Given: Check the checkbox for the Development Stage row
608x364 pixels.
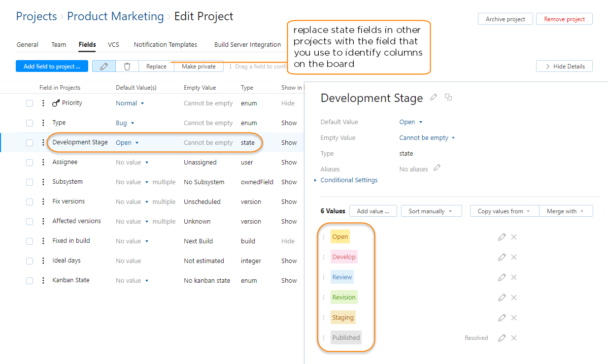Looking at the screenshot, I should (29, 142).
